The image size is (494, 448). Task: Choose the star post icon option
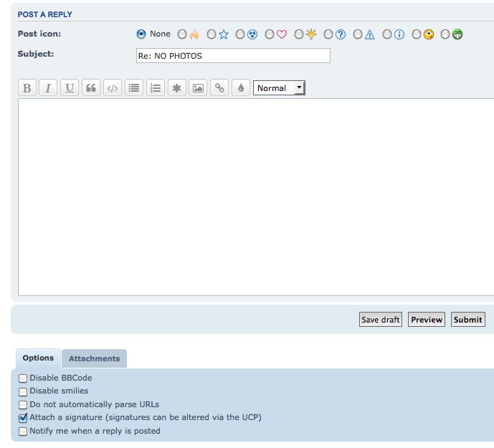click(212, 34)
